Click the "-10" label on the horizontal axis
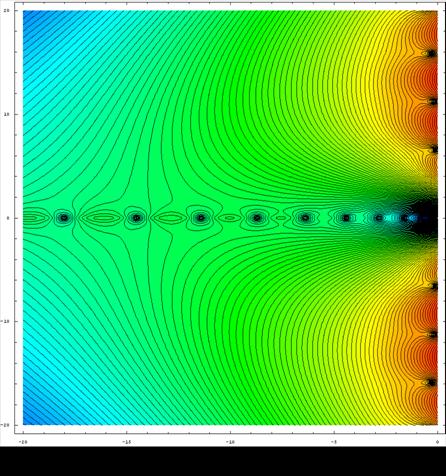The height and width of the screenshot is (476, 446). tap(230, 442)
